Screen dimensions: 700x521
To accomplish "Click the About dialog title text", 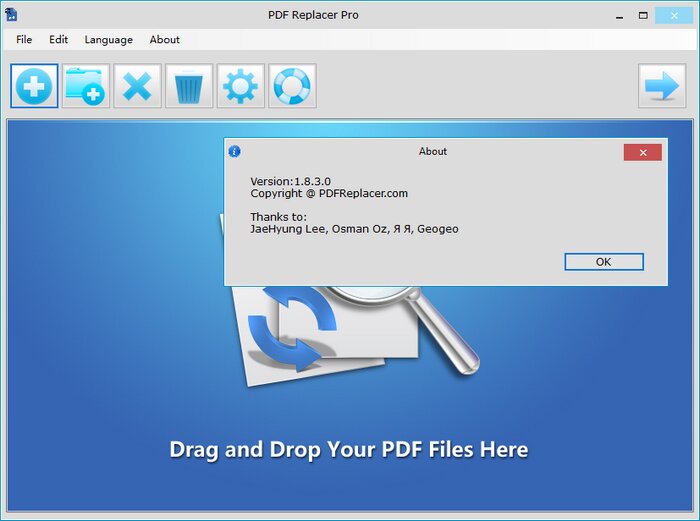I will click(x=433, y=151).
